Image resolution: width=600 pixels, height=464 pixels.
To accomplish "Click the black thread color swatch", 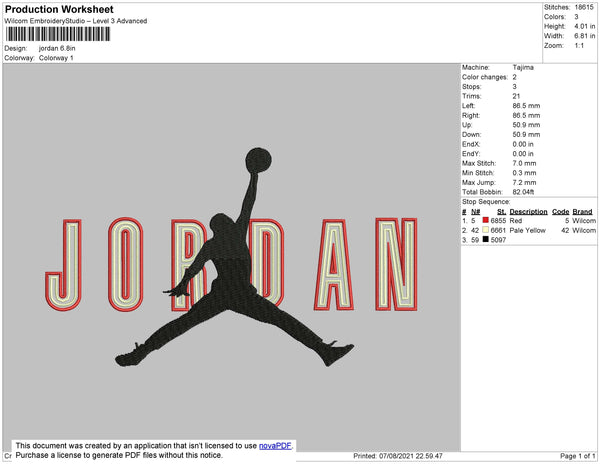I will pyautogui.click(x=486, y=239).
